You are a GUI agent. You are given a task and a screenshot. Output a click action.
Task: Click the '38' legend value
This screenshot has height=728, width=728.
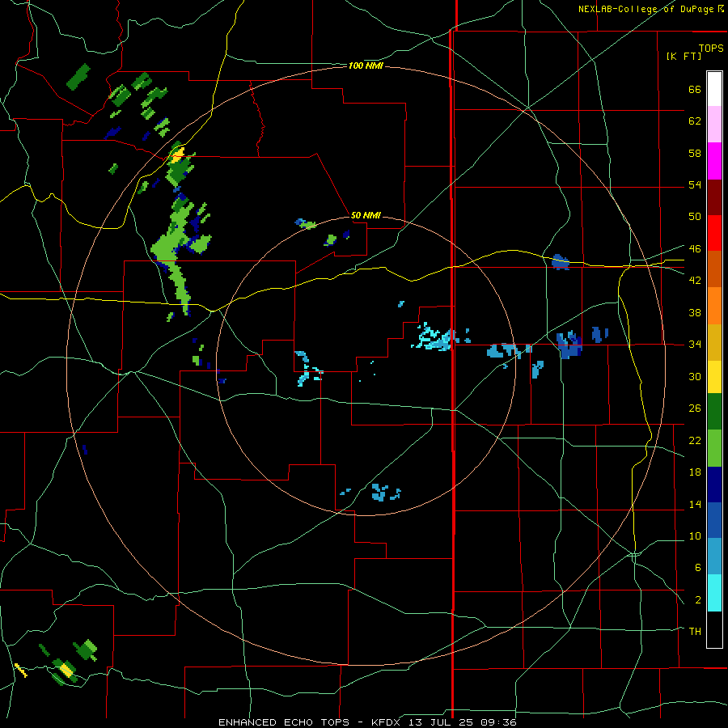[695, 312]
